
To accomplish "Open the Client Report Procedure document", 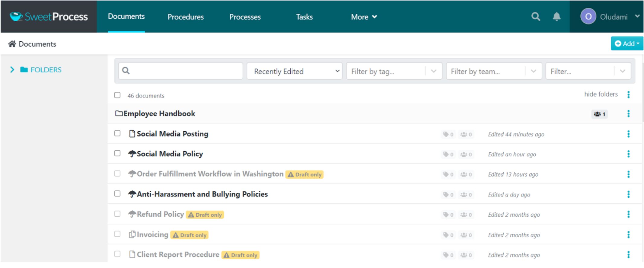I will click(x=178, y=254).
